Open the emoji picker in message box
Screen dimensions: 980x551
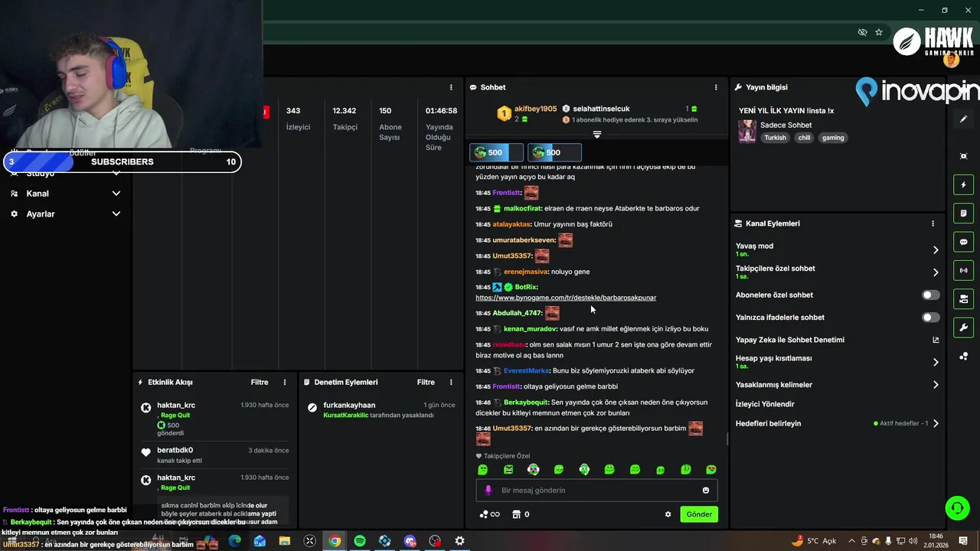point(706,491)
